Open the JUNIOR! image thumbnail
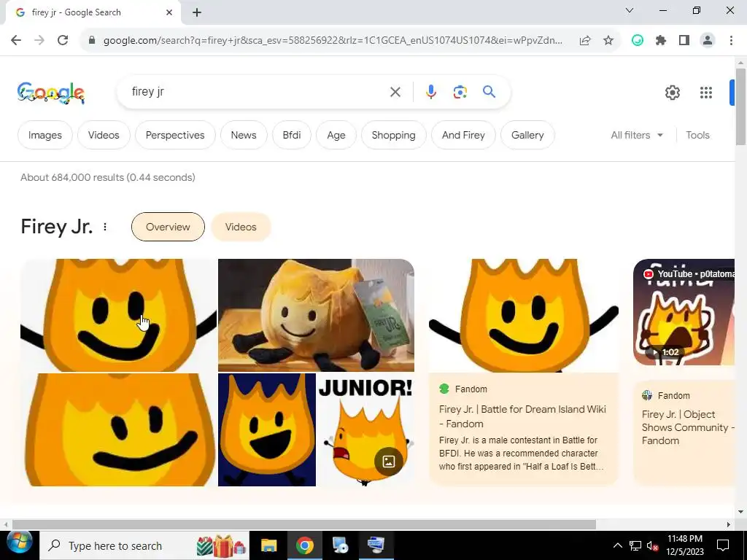This screenshot has height=560, width=747. [365, 429]
